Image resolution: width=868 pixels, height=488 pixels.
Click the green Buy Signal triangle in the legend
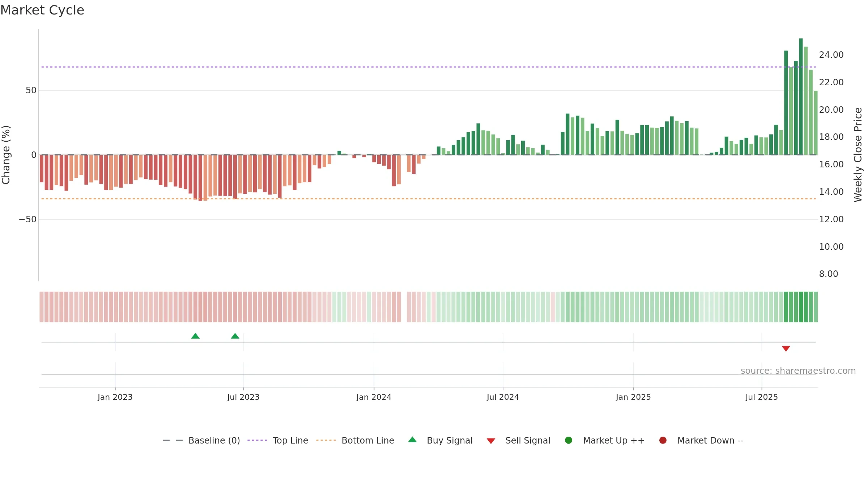pyautogui.click(x=412, y=440)
